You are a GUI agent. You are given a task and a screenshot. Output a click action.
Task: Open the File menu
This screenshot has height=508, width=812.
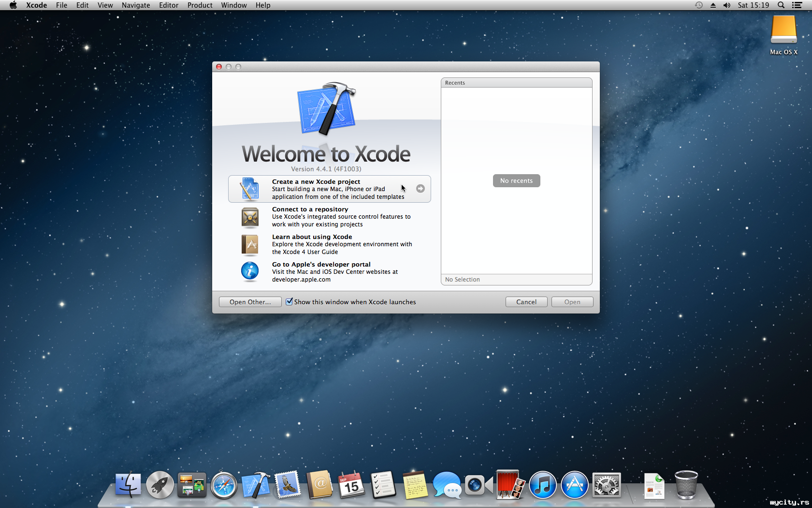(61, 5)
